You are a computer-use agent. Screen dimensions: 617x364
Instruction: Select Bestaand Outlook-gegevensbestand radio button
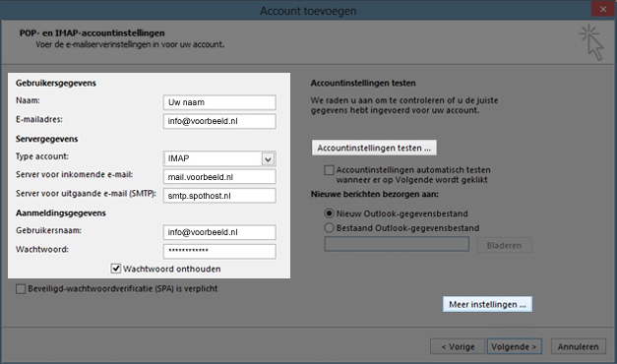[329, 228]
